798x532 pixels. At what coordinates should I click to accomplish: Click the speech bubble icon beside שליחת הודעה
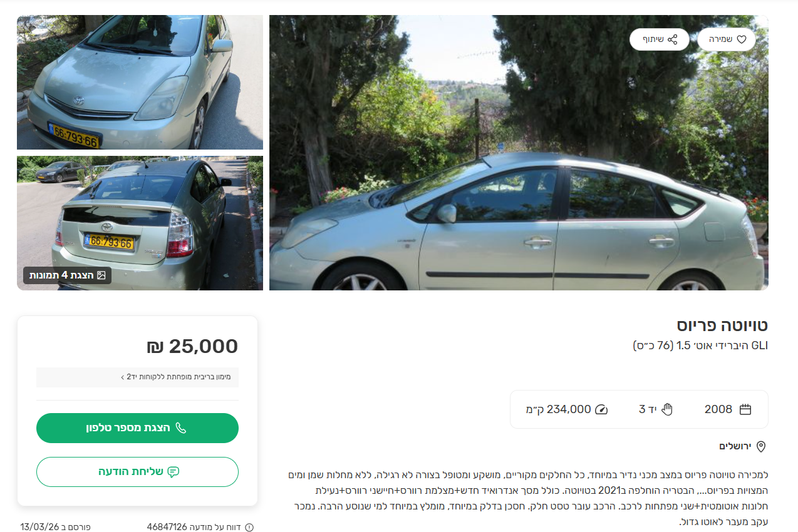coord(174,471)
